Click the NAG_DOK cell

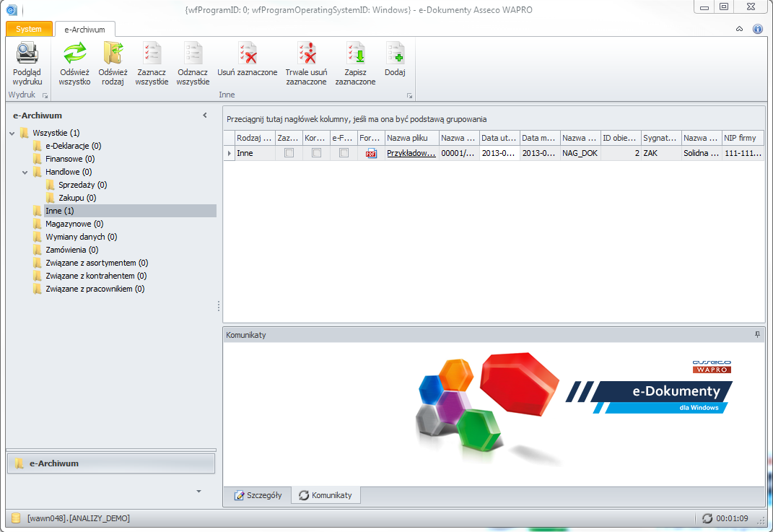[x=580, y=153]
